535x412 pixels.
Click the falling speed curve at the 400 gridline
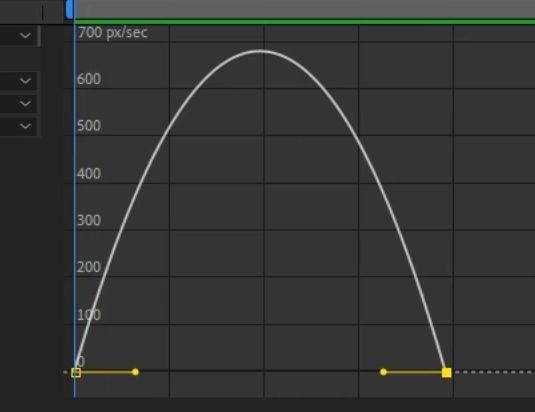click(379, 183)
